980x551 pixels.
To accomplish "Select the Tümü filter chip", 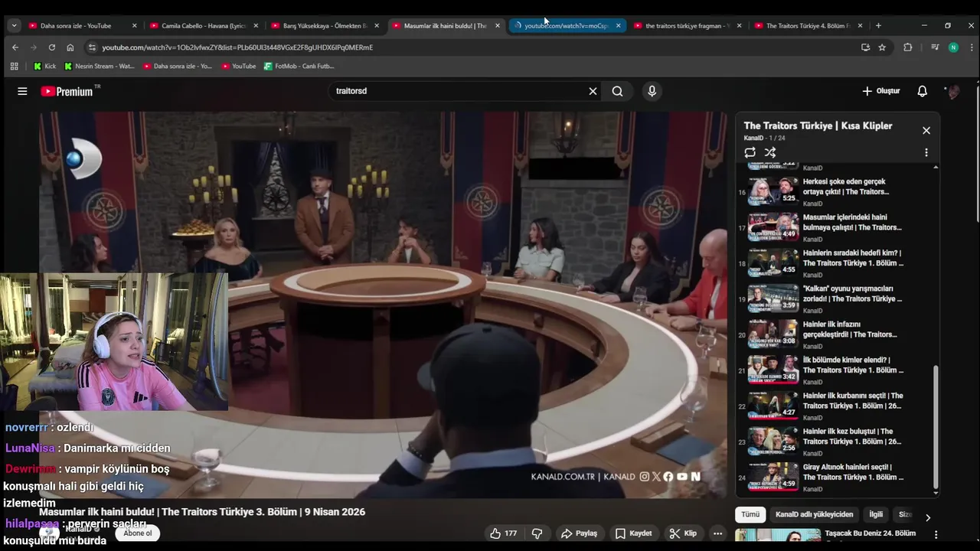I will click(750, 515).
